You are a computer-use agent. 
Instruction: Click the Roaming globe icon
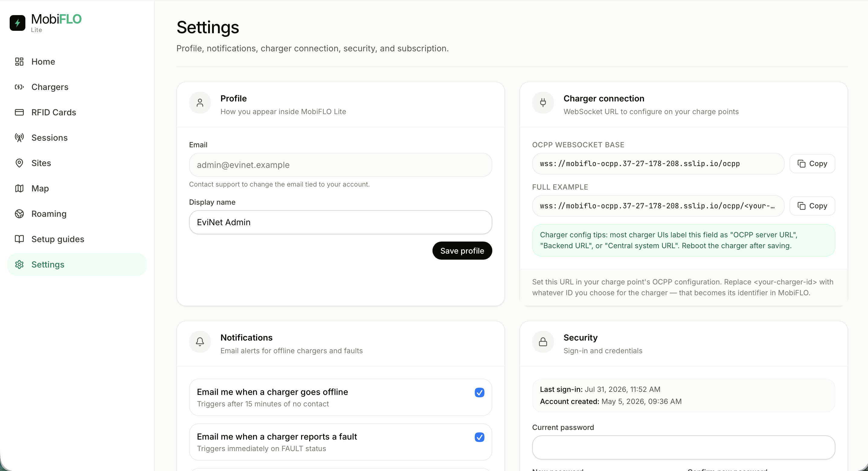click(19, 214)
